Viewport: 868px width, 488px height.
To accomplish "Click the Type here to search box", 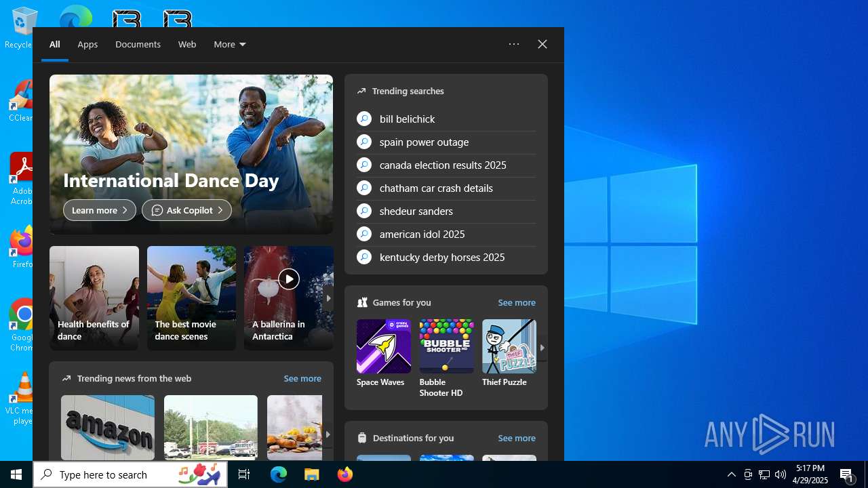I will pyautogui.click(x=130, y=474).
